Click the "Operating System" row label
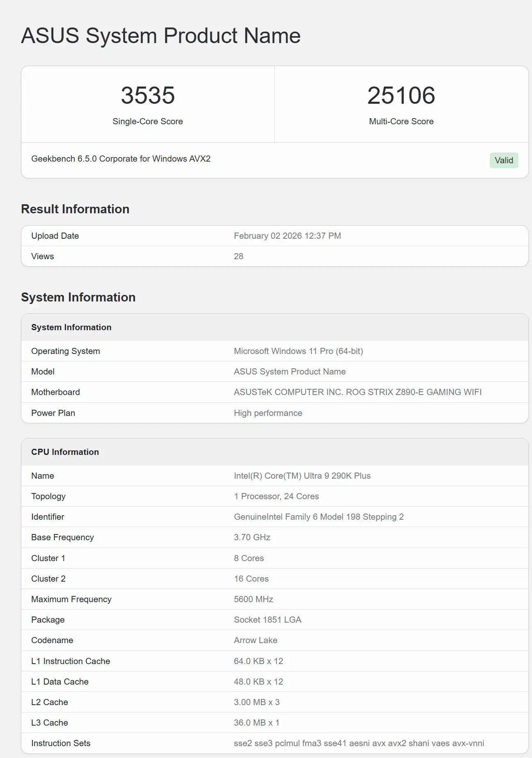532x758 pixels. (66, 351)
